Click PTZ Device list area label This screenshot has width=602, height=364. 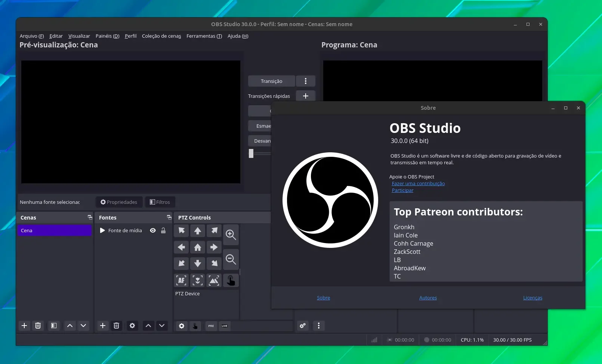coord(187,293)
